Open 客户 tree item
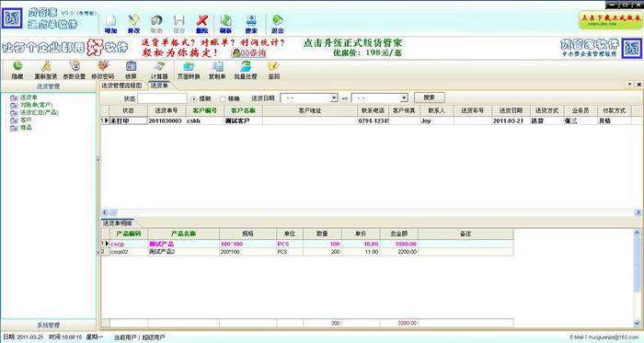 tap(26, 120)
